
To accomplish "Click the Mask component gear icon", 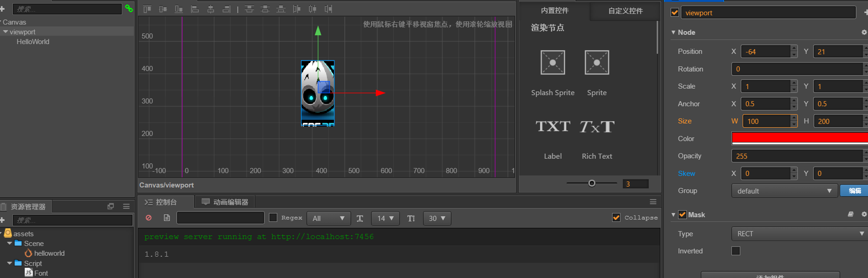I will (864, 214).
